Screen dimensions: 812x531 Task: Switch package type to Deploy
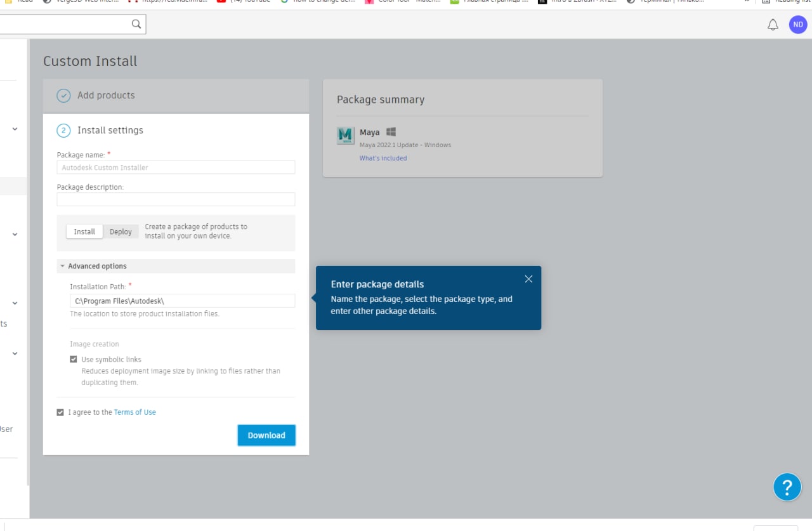pyautogui.click(x=121, y=232)
